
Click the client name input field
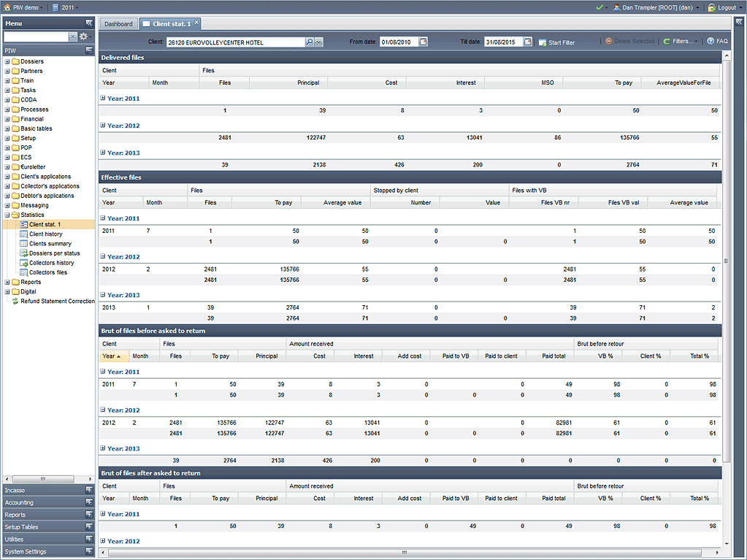(x=235, y=42)
